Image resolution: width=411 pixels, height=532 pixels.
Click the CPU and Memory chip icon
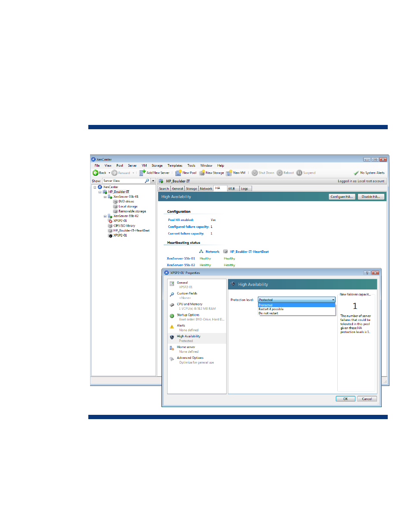click(172, 305)
